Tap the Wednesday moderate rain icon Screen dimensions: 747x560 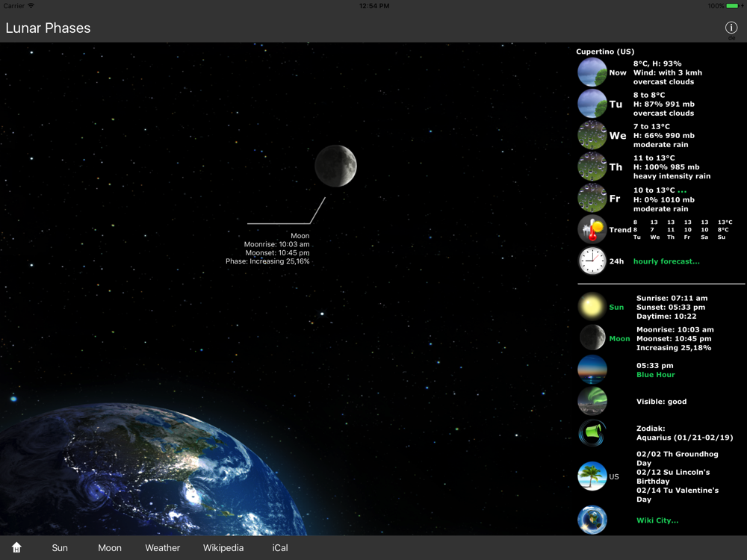592,135
